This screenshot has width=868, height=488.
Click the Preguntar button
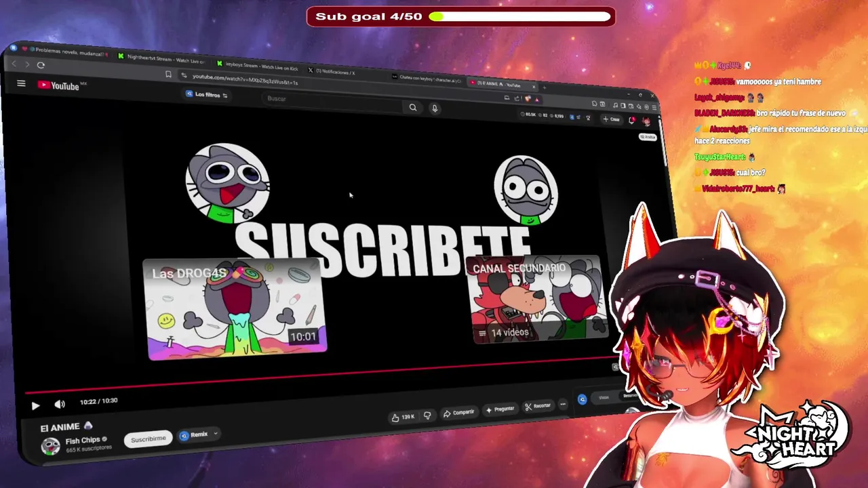tap(500, 409)
